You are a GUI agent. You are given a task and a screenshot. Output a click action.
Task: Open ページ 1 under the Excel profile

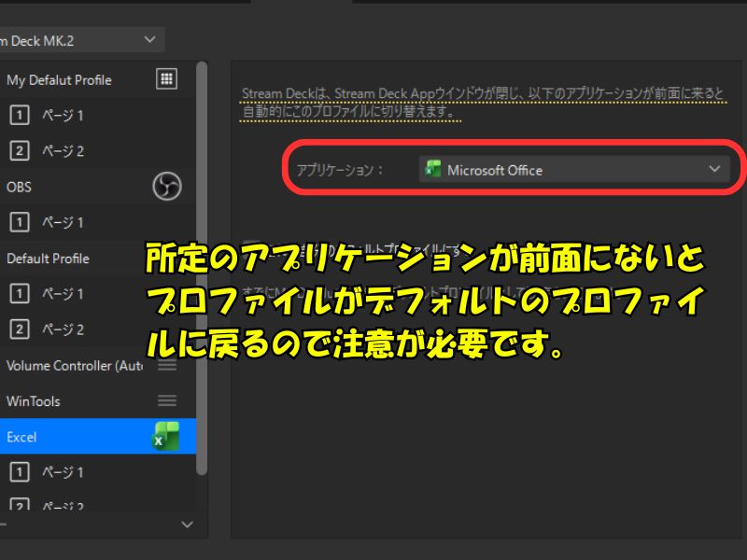pos(62,472)
